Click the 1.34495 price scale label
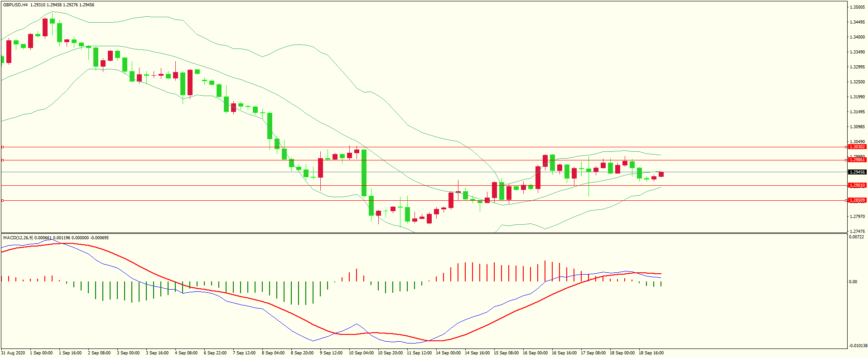 858,22
